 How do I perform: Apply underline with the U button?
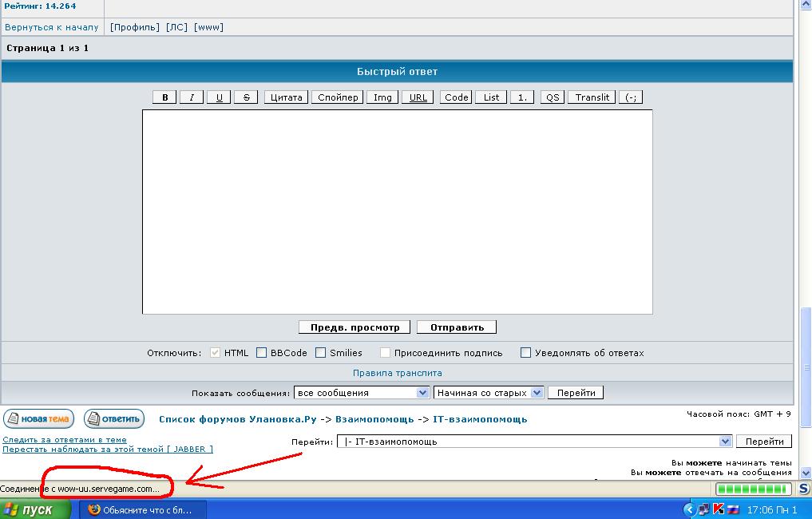pyautogui.click(x=219, y=97)
